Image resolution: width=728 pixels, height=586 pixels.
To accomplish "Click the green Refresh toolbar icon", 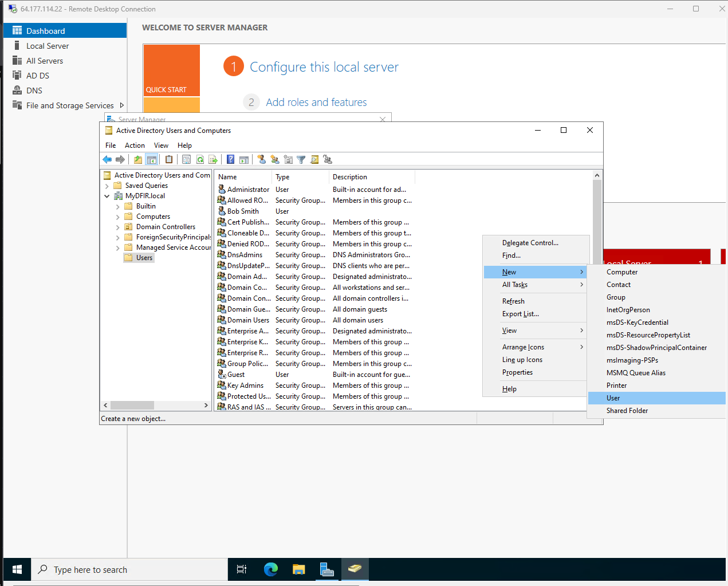I will [x=200, y=159].
